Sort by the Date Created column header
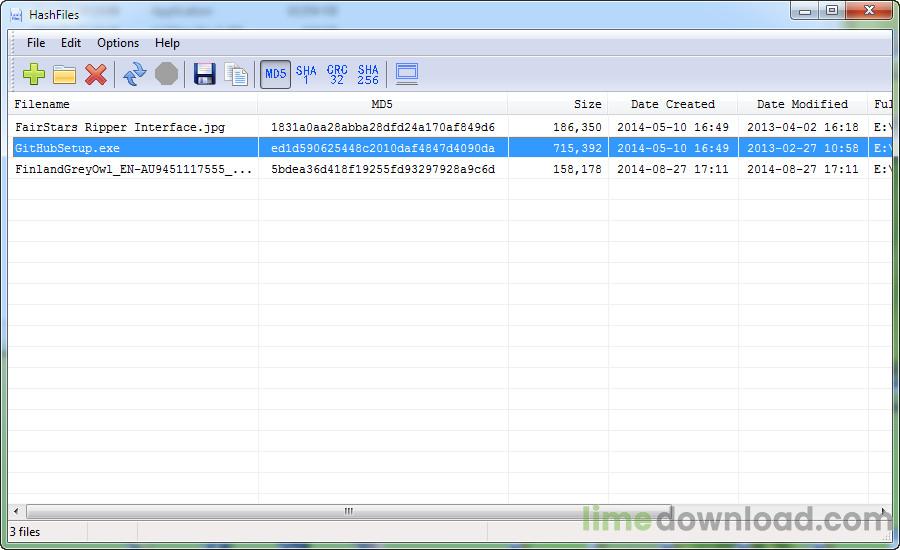 [673, 104]
